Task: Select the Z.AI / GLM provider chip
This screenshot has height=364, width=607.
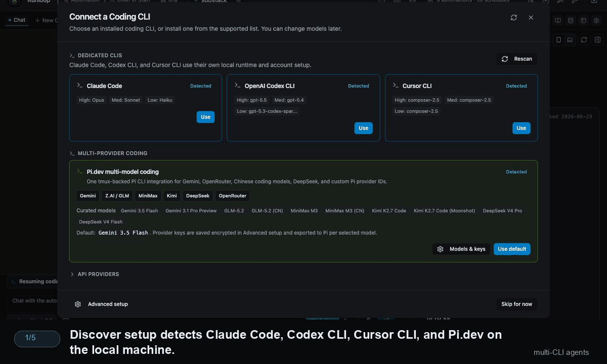Action: click(x=117, y=196)
